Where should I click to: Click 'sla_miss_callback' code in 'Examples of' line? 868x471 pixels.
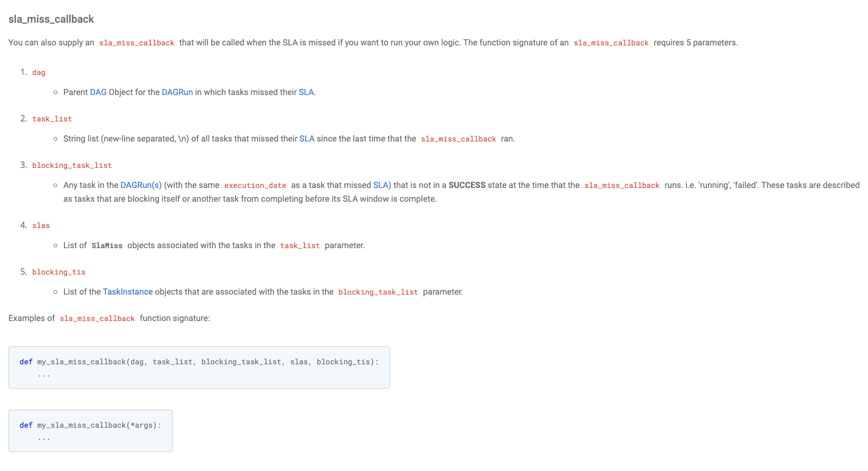(x=97, y=318)
